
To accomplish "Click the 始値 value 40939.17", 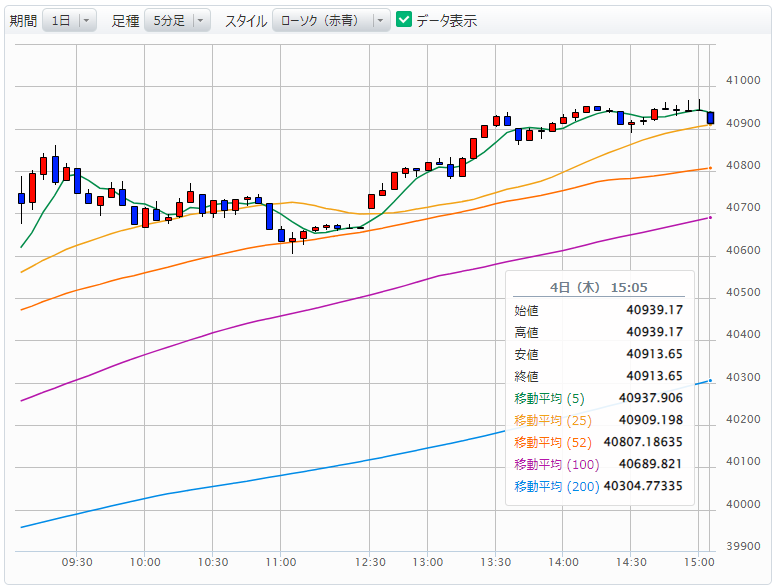I will point(654,310).
